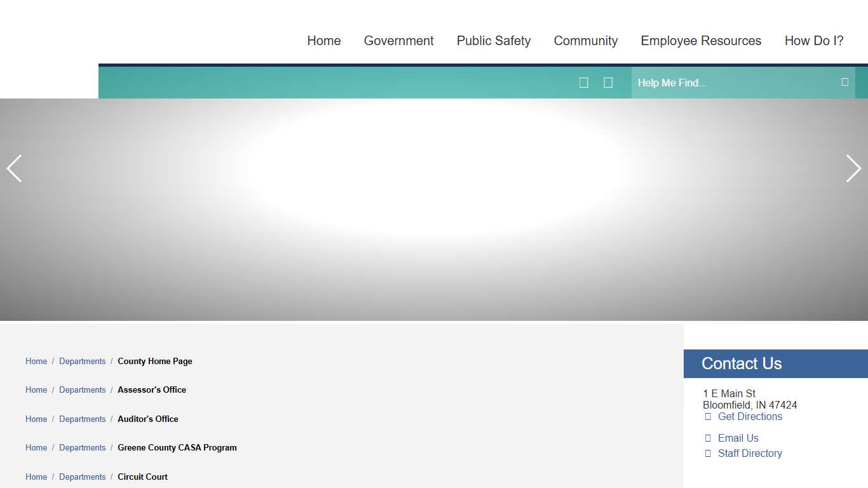Click the icon beside Get Directions
This screenshot has height=488, width=868.
[x=708, y=417]
